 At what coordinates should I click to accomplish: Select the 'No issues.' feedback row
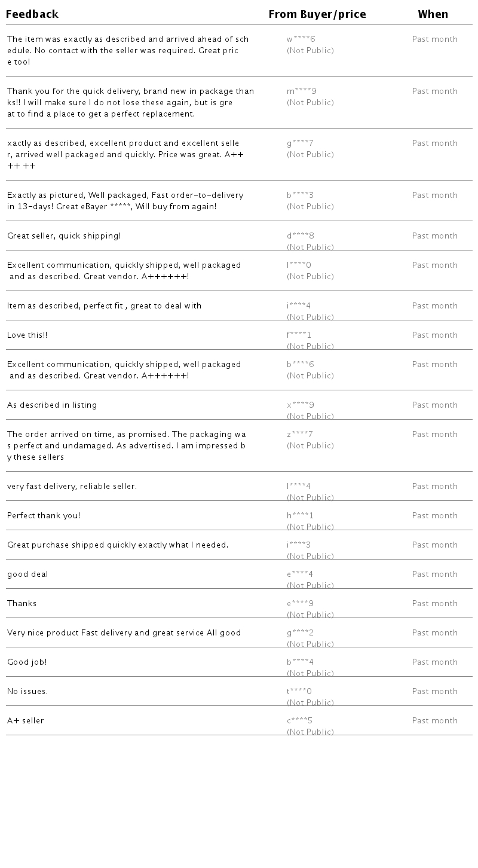27,692
